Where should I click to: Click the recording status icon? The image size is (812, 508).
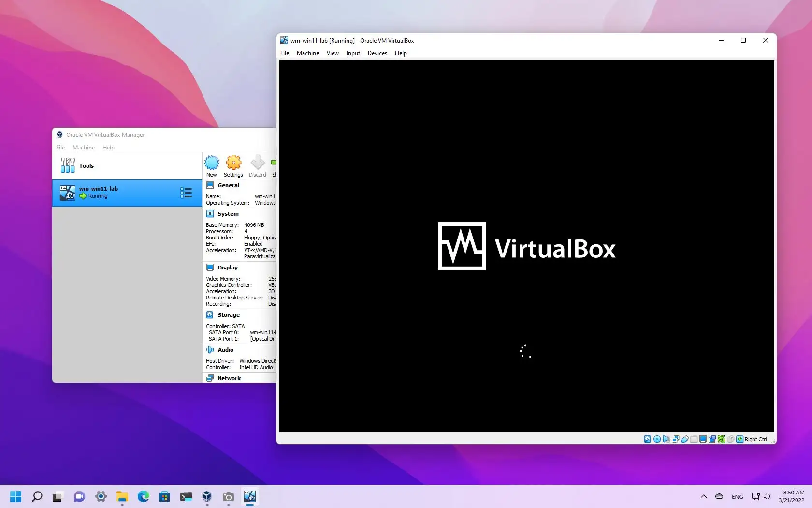pos(712,439)
